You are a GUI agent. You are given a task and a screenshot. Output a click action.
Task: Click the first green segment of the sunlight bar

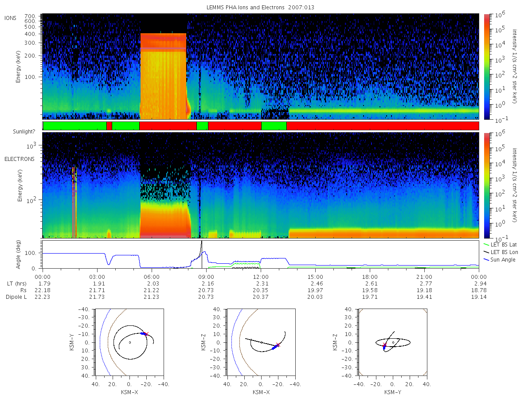pos(75,126)
